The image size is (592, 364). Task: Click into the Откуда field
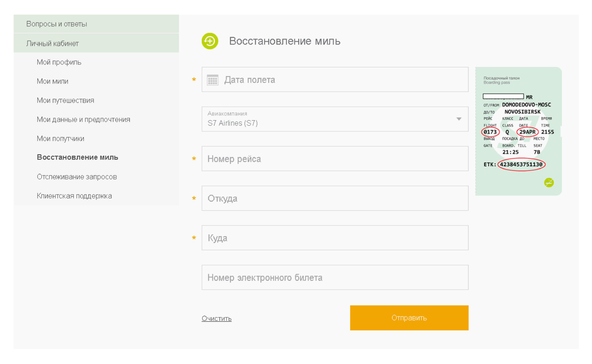pos(335,198)
